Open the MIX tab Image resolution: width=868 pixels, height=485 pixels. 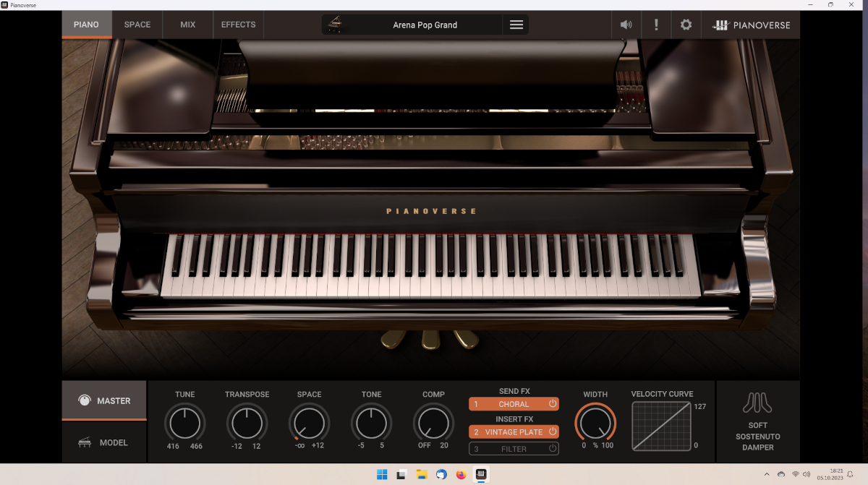click(x=188, y=25)
